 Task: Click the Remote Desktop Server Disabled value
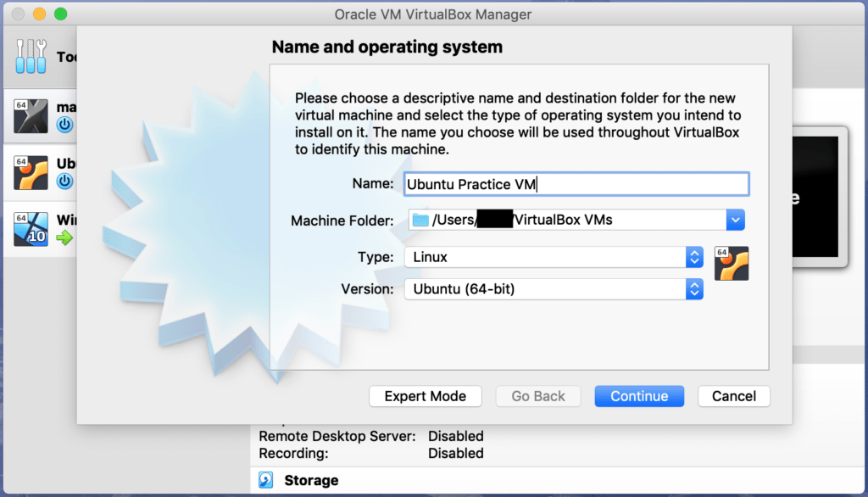coord(455,436)
